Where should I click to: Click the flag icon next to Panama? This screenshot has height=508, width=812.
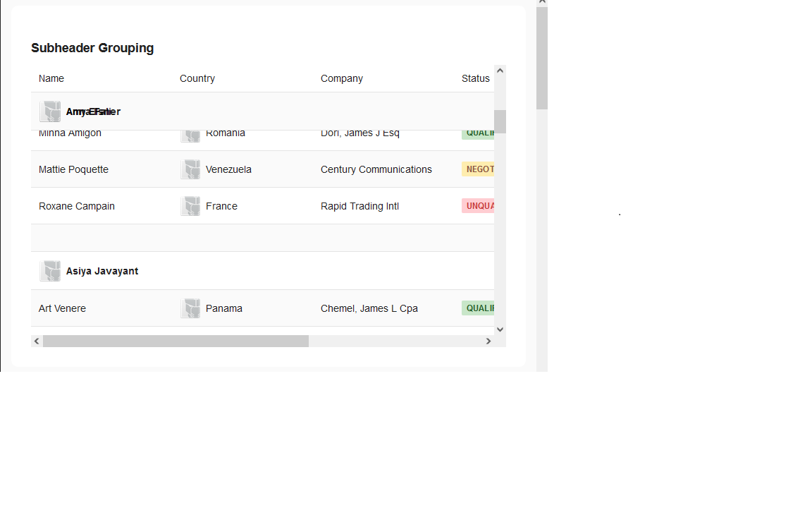190,308
